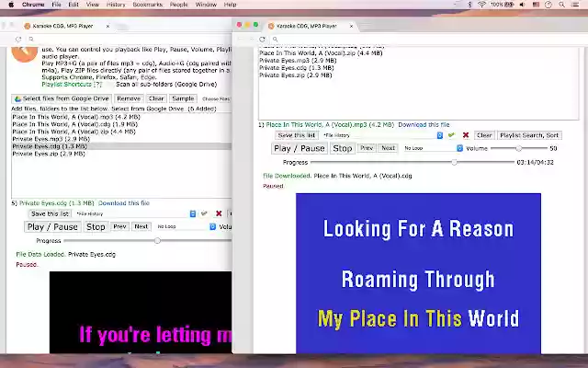Open the clock icon in menu bar
Viewport: 588px width, 368px height.
point(548,5)
